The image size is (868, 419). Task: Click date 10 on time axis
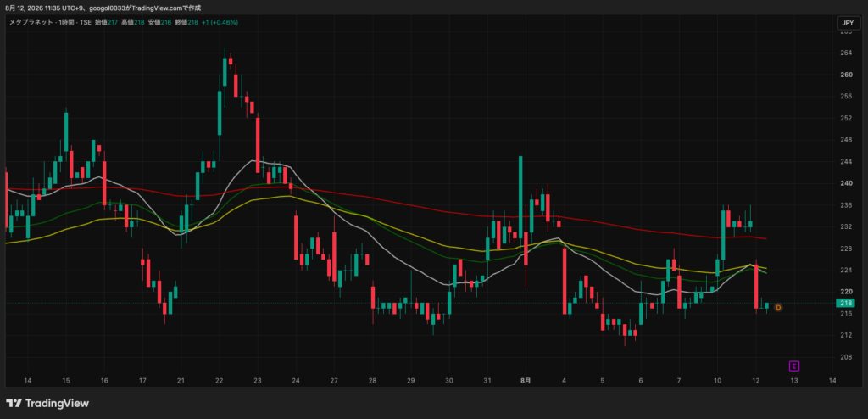click(x=717, y=381)
